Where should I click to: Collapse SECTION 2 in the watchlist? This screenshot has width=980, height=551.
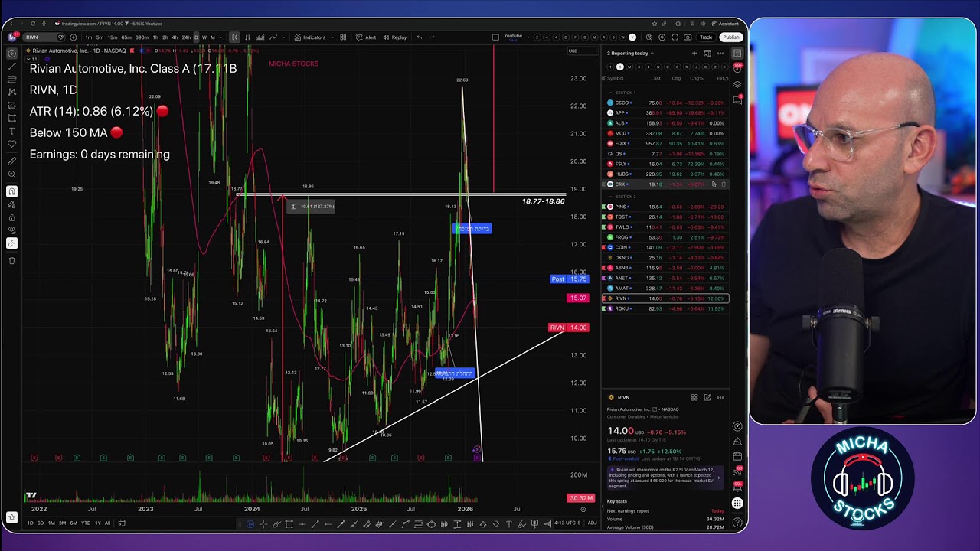tap(610, 197)
